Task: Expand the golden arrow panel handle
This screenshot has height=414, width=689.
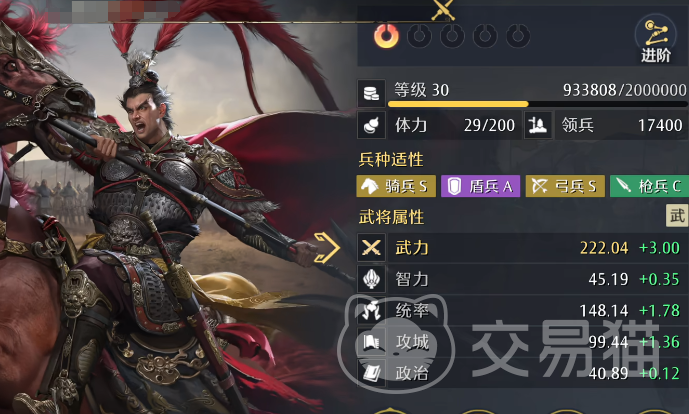Action: point(327,247)
